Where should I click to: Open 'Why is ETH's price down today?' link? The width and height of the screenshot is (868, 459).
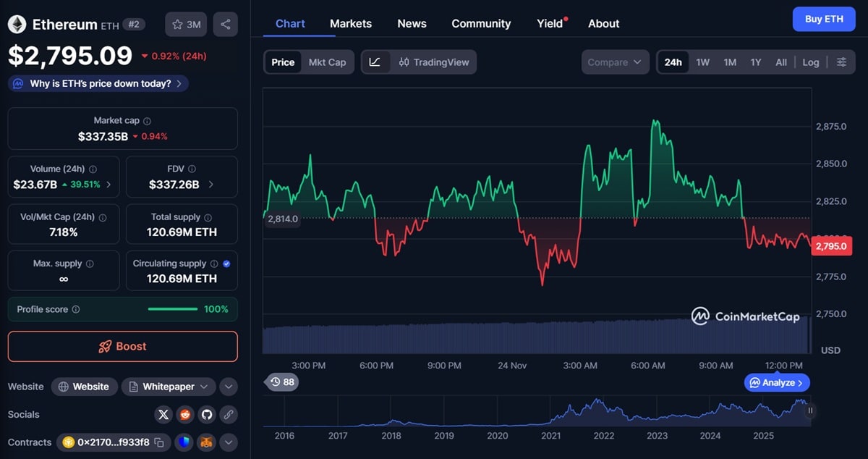pos(98,83)
